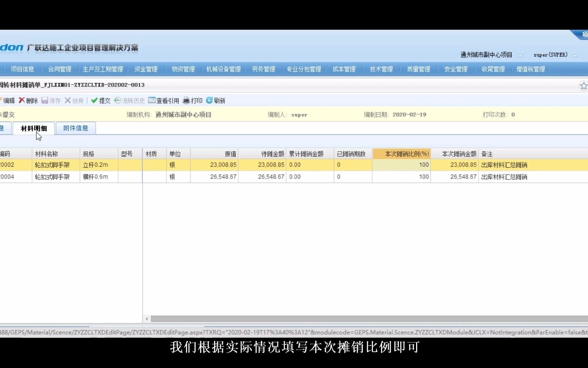This screenshot has width=588, height=368.
Task: Open the 增值税管理 menu
Action: click(531, 69)
